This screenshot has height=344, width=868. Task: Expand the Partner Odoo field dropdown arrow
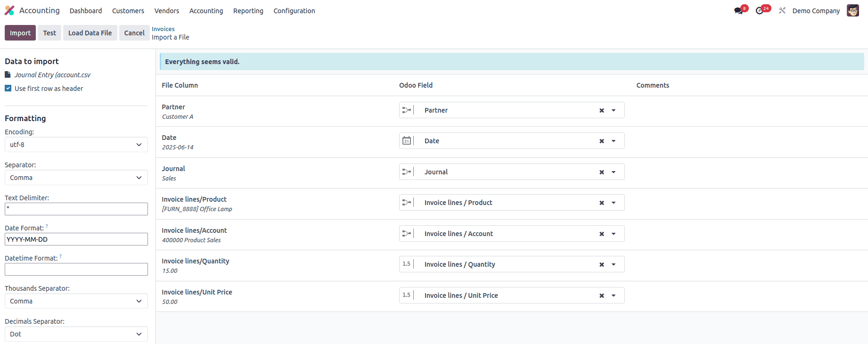[x=614, y=110]
